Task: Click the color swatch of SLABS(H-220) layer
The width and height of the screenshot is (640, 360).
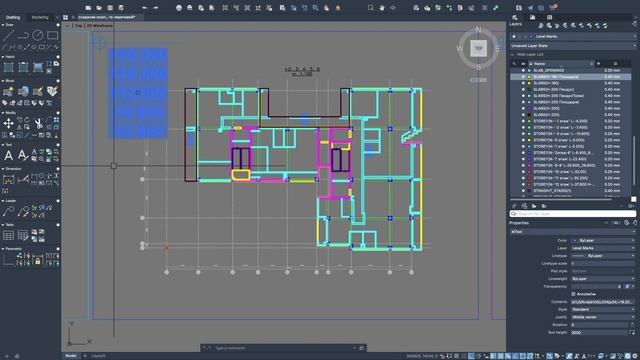Action: 529,115
